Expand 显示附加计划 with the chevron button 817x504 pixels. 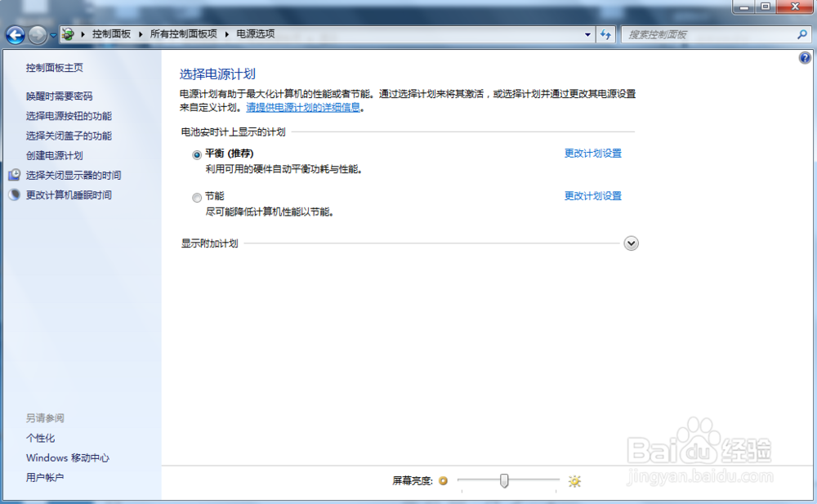click(631, 243)
